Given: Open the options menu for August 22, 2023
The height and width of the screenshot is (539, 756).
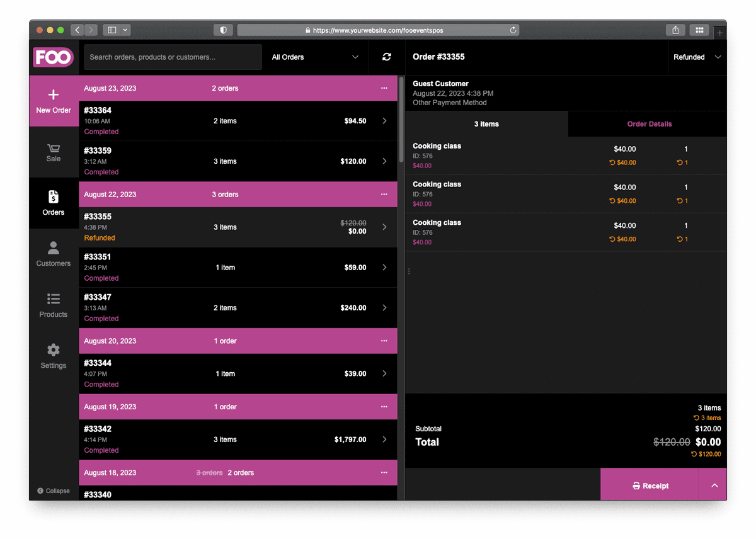Looking at the screenshot, I should tap(384, 195).
